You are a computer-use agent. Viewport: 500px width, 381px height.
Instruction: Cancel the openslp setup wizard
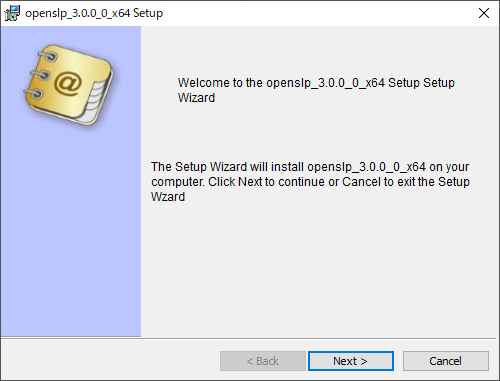coord(446,361)
